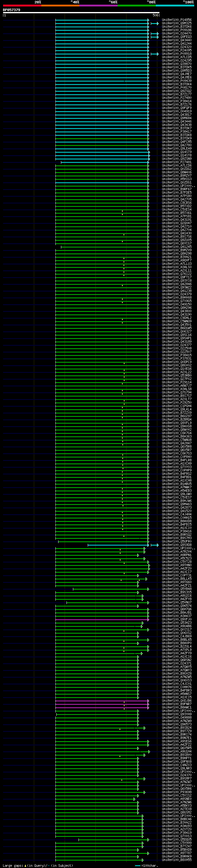Screen dimensions: 197x868
Task: Click the green ~80% identity legend segment
Action: pos(137,6)
